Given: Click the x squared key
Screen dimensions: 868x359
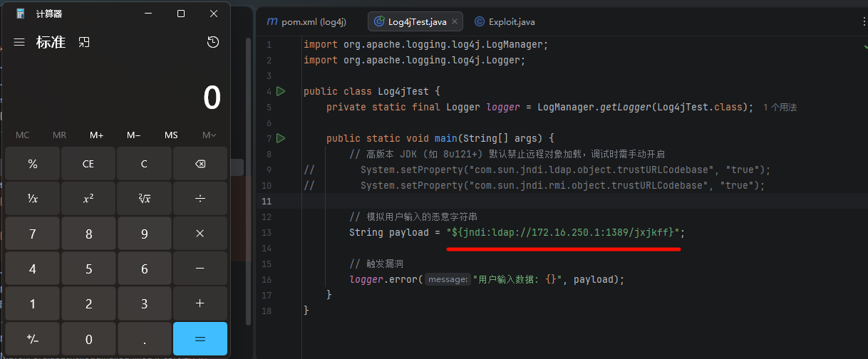Looking at the screenshot, I should click(88, 199).
